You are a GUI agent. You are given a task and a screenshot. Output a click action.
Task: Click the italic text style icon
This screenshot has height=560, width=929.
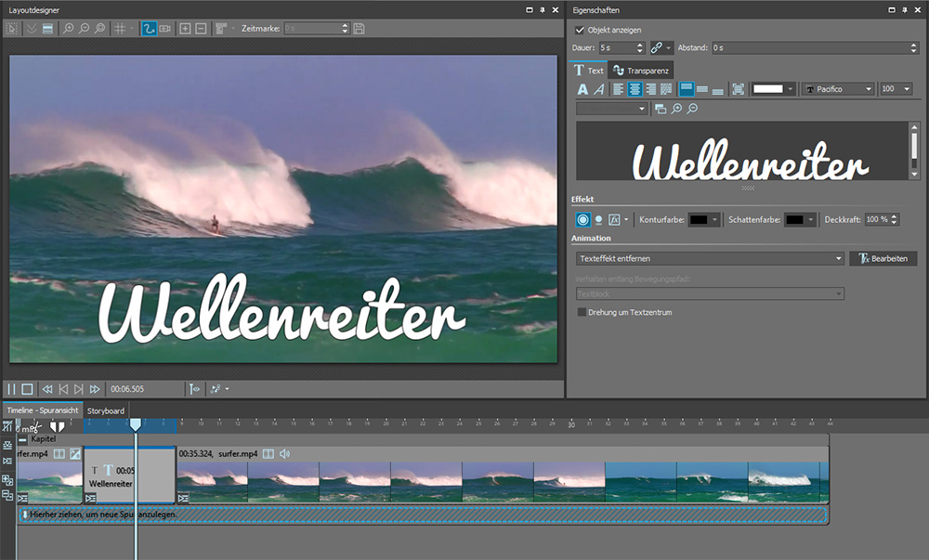tap(599, 89)
